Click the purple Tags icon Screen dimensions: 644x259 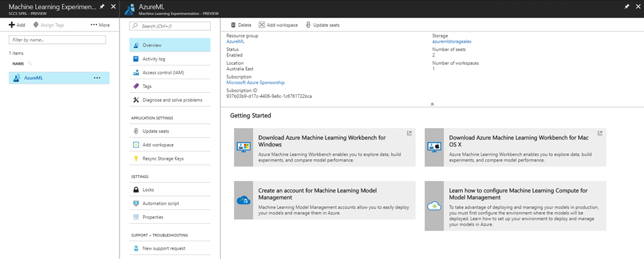tap(136, 86)
